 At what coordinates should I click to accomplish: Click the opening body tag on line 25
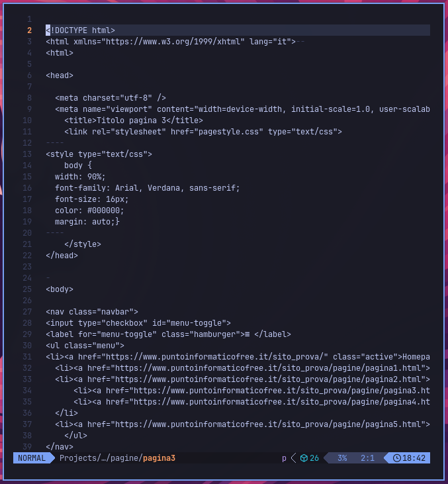60,289
